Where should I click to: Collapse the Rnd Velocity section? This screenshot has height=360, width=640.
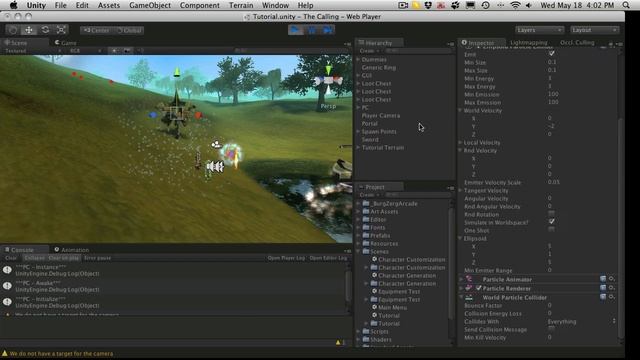(x=460, y=150)
